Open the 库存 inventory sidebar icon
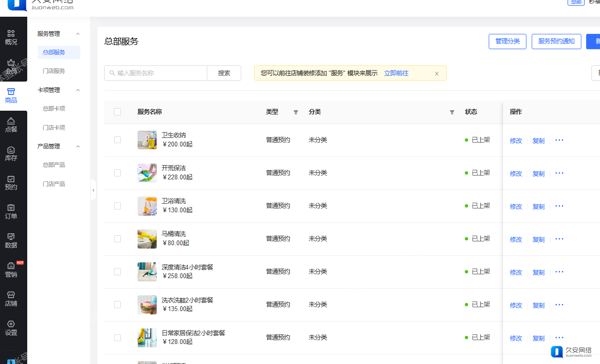The image size is (600, 364). (11, 154)
